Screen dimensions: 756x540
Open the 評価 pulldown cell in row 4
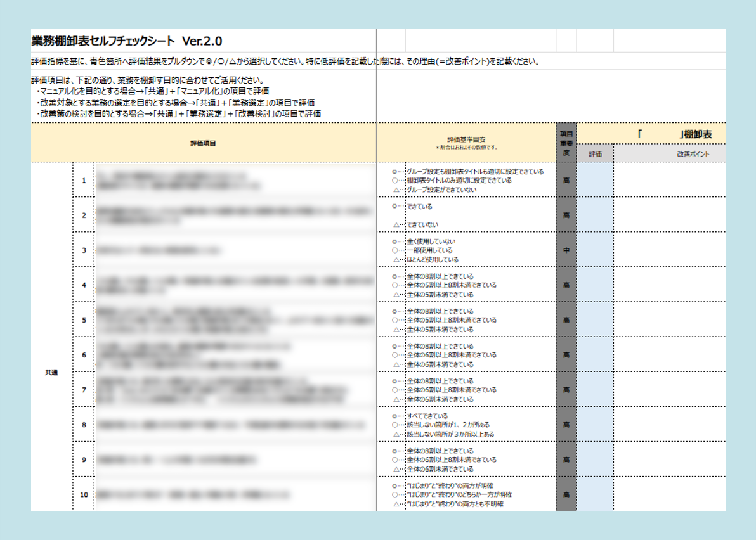[595, 285]
